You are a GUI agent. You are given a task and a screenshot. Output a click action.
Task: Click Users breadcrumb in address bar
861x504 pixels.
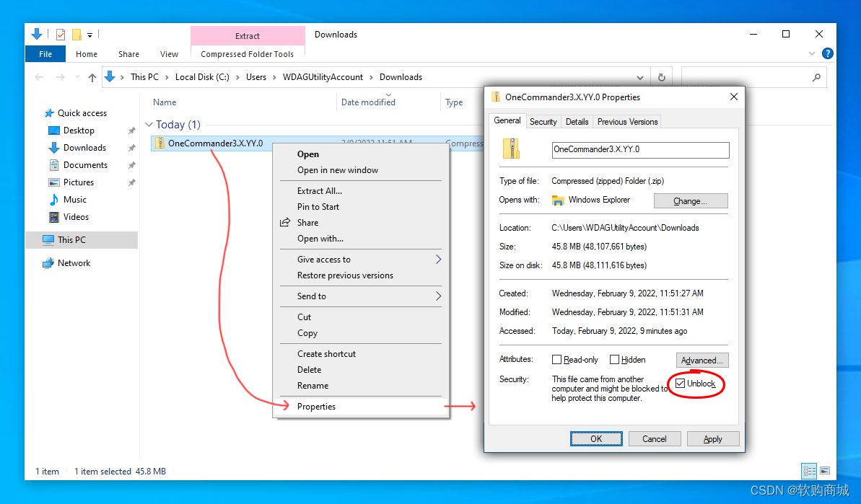point(256,76)
